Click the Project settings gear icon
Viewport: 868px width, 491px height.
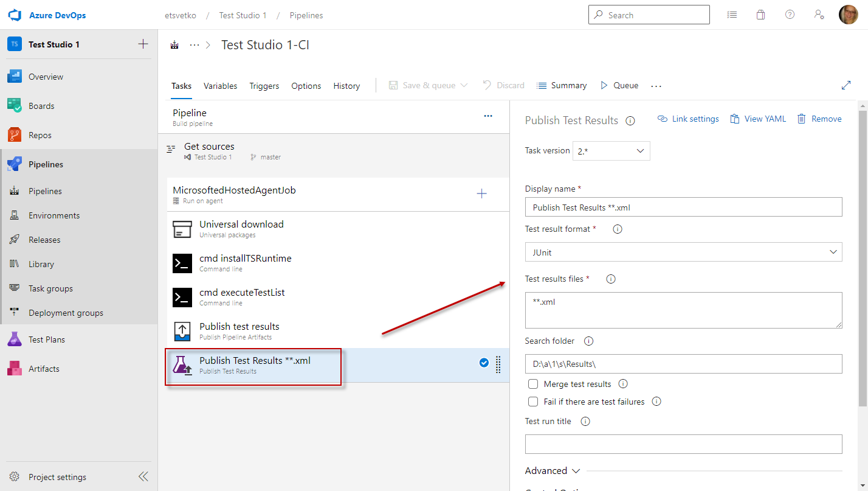point(15,477)
